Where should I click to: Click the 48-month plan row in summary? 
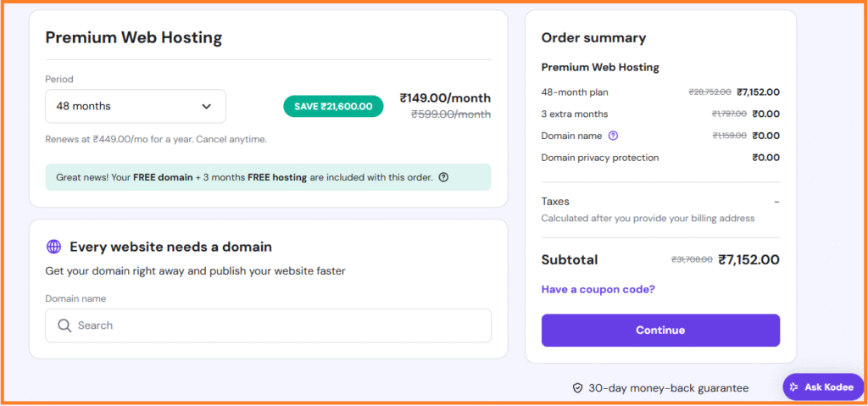[x=576, y=92]
